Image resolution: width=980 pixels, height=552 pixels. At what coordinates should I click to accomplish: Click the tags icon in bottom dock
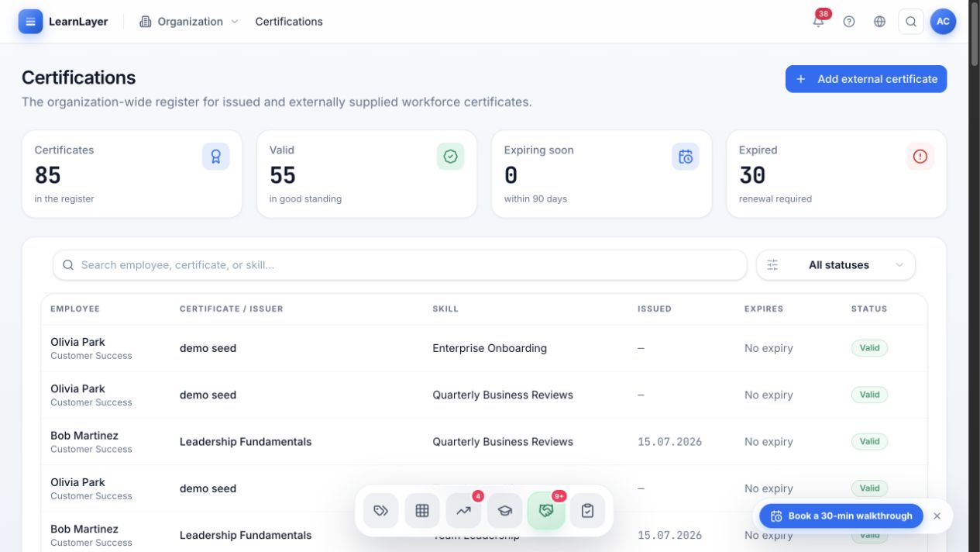click(380, 511)
